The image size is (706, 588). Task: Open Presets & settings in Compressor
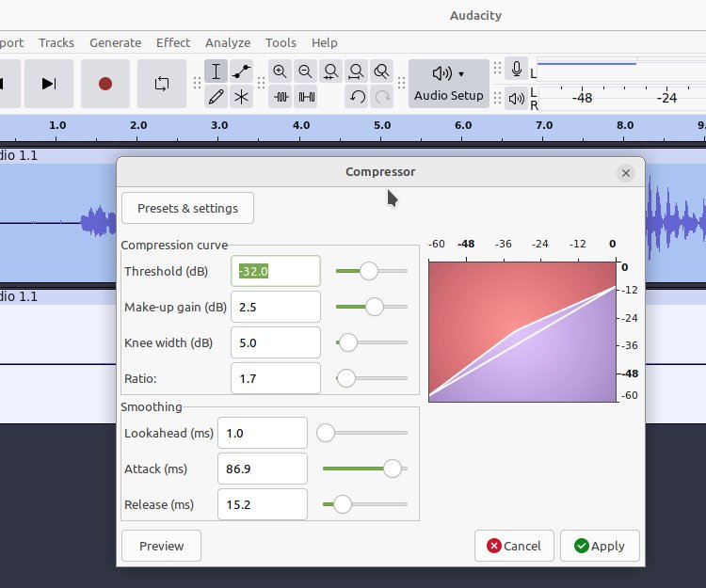point(187,208)
